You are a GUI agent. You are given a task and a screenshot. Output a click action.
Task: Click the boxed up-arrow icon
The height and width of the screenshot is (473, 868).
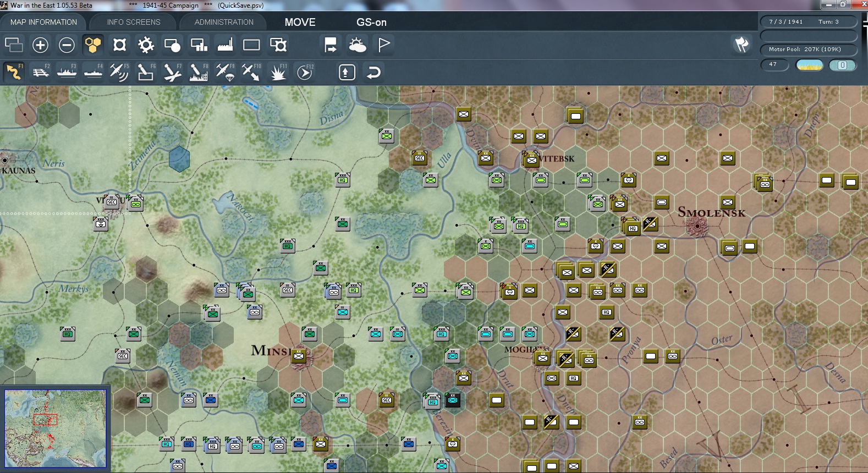click(347, 72)
